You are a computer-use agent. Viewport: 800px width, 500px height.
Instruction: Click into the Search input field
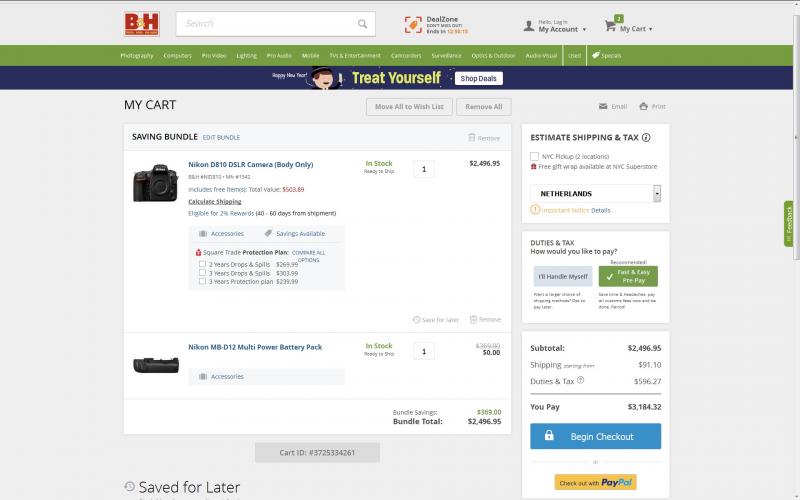coord(268,23)
